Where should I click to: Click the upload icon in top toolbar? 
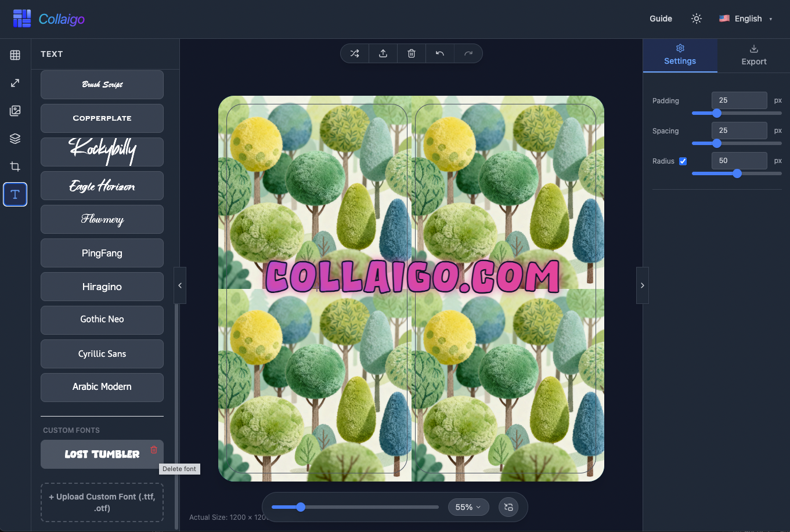click(383, 53)
